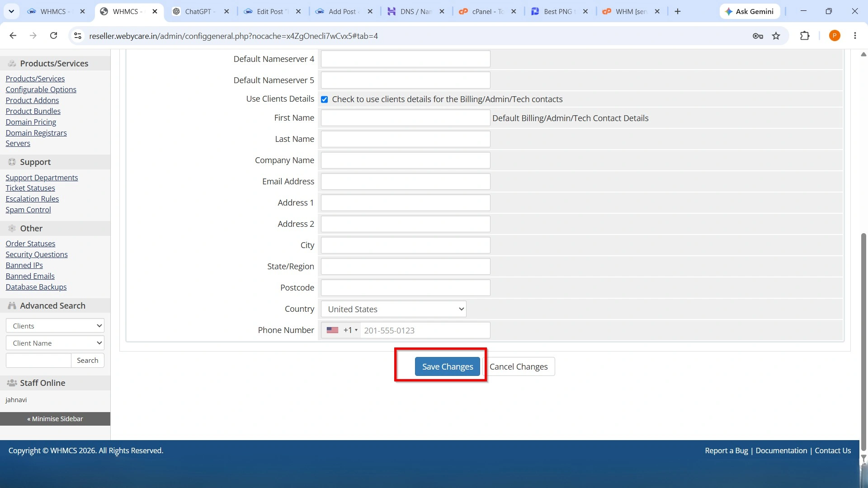This screenshot has height=488, width=868.
Task: Switch to the Add Post tab
Action: coord(341,11)
